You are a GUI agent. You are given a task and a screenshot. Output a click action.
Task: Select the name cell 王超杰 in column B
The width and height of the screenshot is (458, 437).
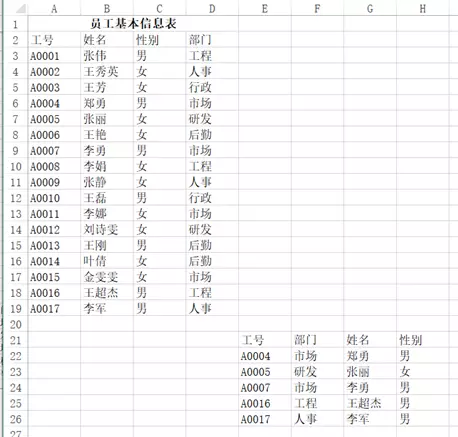coord(107,293)
